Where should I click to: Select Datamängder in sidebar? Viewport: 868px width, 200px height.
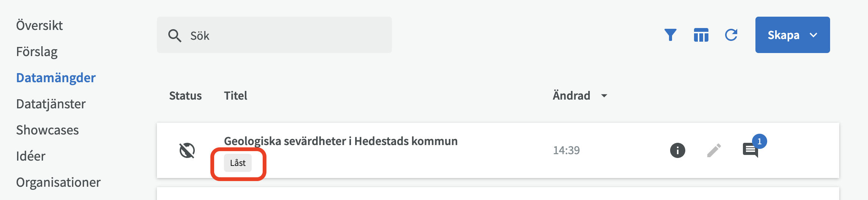click(x=56, y=78)
